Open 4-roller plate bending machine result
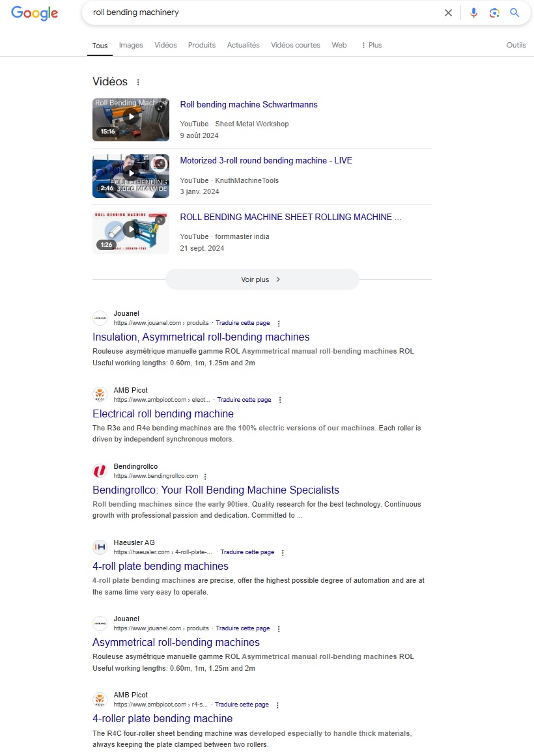This screenshot has width=534, height=756. pos(162,718)
